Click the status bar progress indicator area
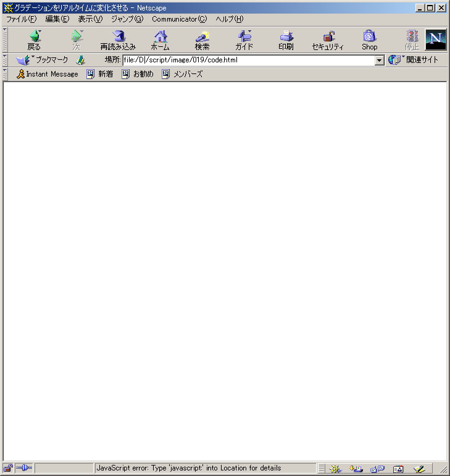The width and height of the screenshot is (450, 476). pos(64,468)
